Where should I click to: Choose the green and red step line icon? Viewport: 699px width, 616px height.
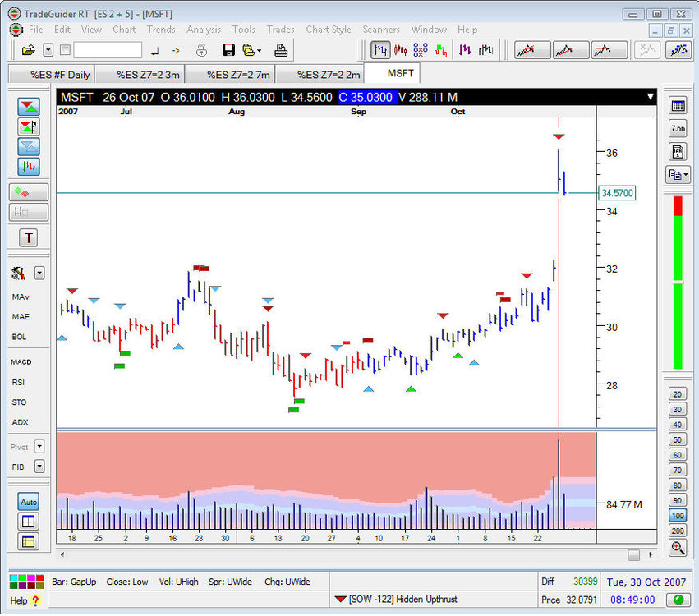(440, 50)
